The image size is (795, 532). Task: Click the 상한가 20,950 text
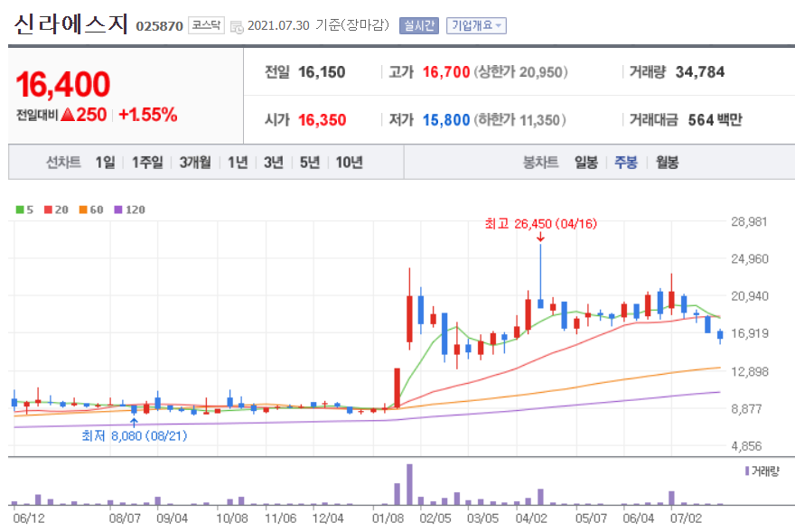click(520, 72)
